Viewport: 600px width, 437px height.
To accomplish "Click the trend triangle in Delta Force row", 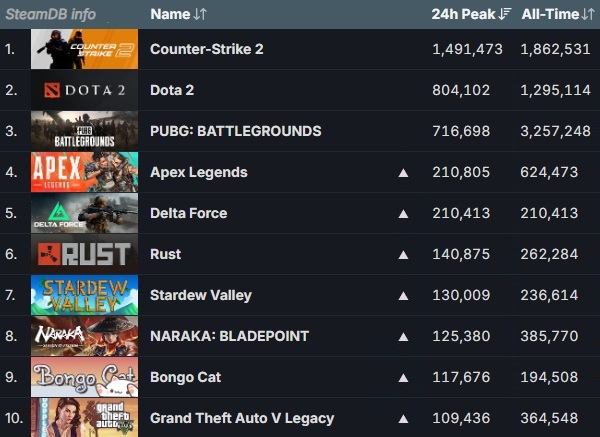I will tap(404, 214).
